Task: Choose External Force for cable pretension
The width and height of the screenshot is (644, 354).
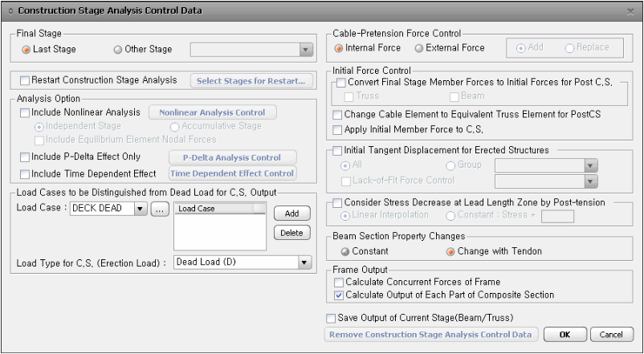Action: coord(419,48)
